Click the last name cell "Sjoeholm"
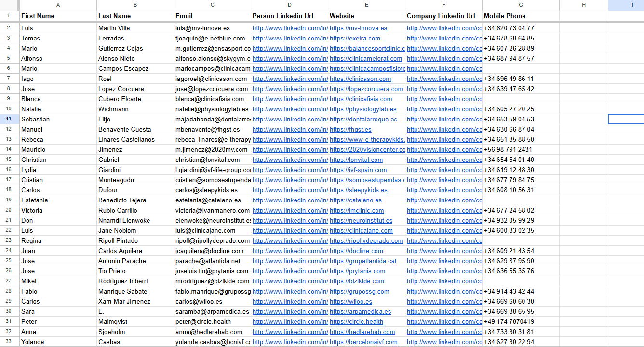This screenshot has height=347, width=644. click(x=135, y=332)
